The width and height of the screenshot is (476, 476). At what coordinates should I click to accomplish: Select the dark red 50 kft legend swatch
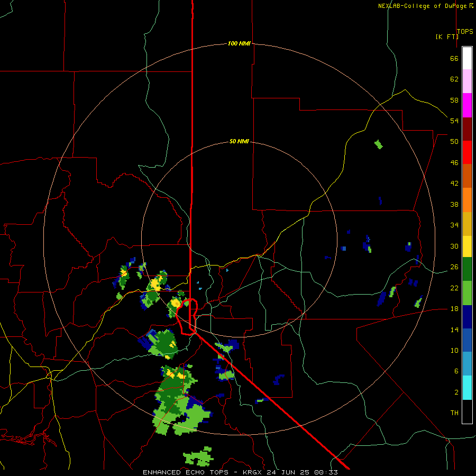pyautogui.click(x=467, y=129)
